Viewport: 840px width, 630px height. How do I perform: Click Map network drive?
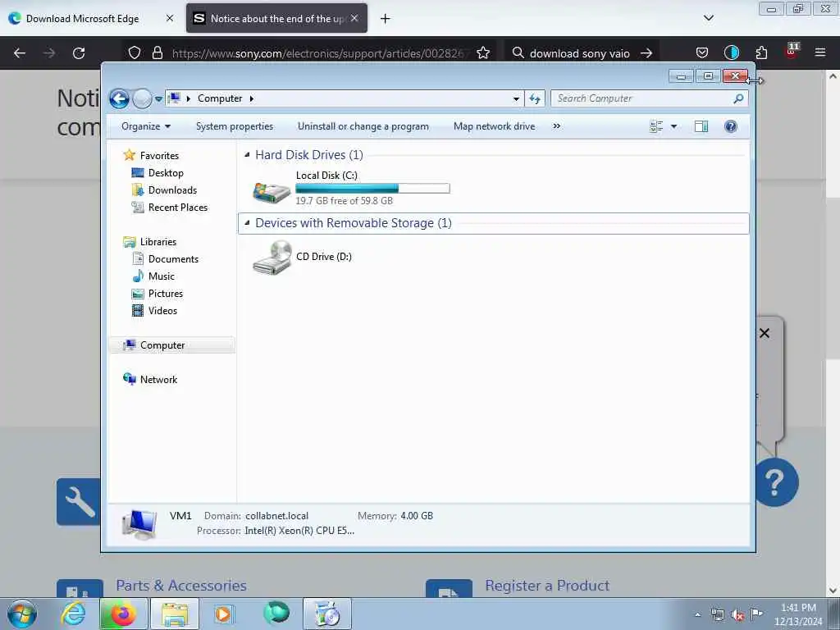(494, 126)
